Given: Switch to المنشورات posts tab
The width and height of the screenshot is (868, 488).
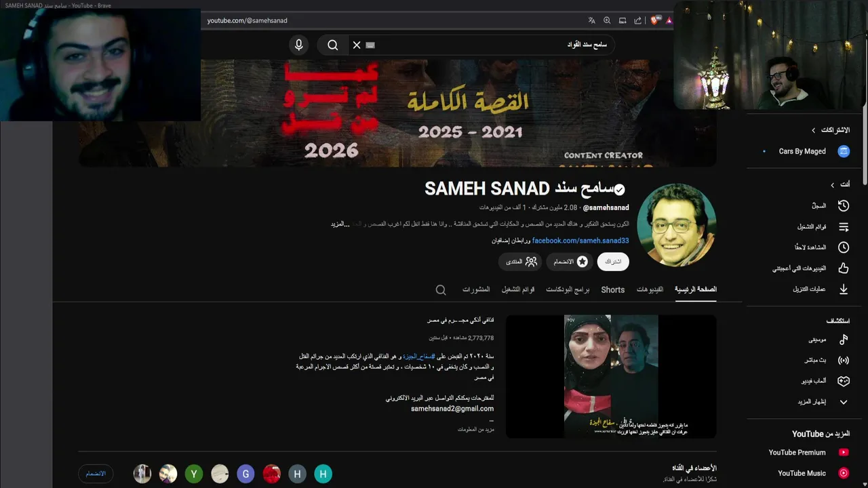Looking at the screenshot, I should (x=476, y=289).
